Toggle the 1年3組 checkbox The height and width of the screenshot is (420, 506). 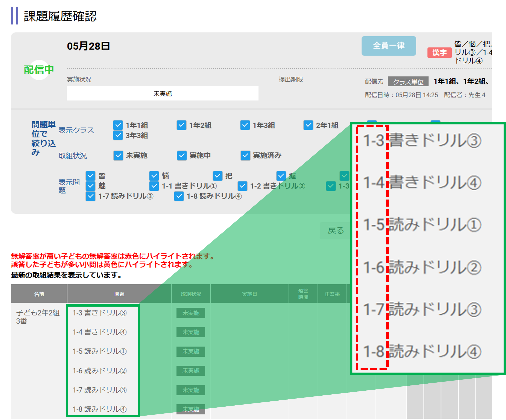click(x=245, y=125)
